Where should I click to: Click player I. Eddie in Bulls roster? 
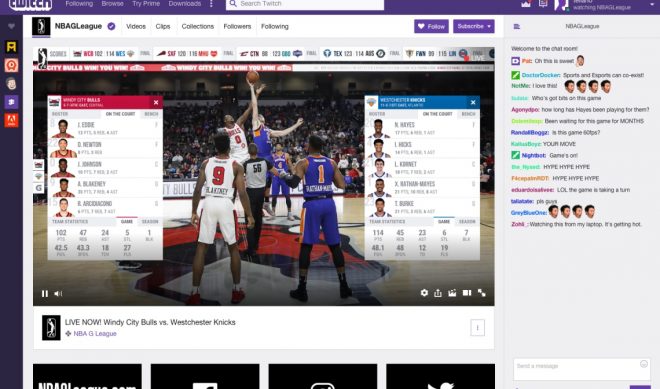coord(105,128)
